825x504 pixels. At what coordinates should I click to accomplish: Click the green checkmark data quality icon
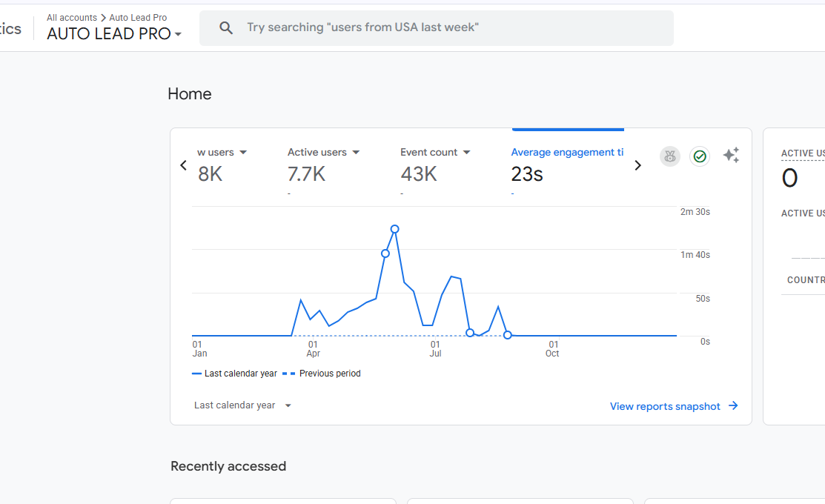(x=699, y=156)
